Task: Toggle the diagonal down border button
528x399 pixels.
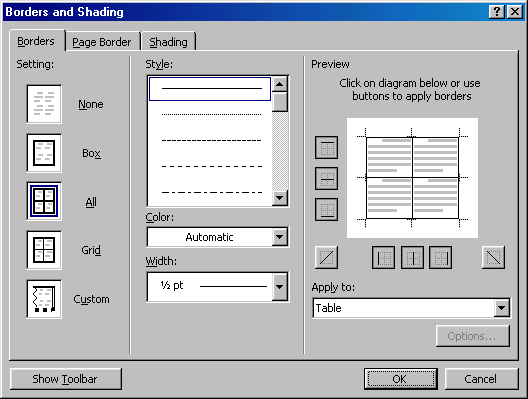Action: pos(493,258)
